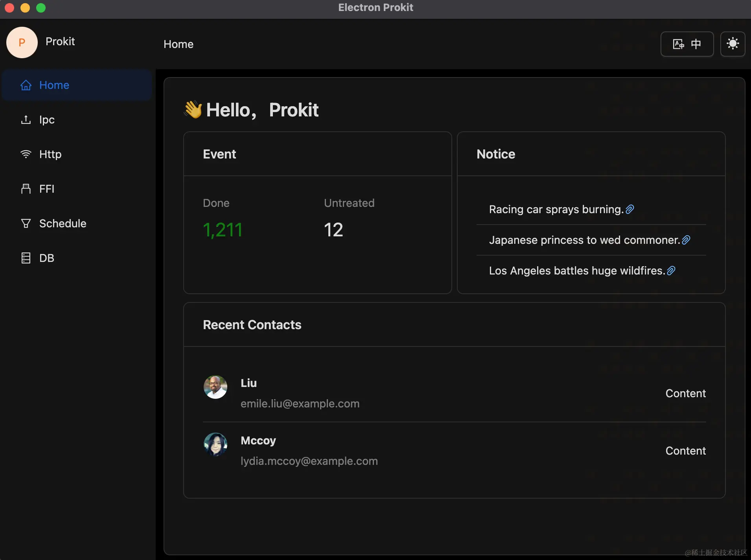The image size is (751, 560).
Task: Open the Ipc section in the sidebar
Action: pyautogui.click(x=46, y=120)
